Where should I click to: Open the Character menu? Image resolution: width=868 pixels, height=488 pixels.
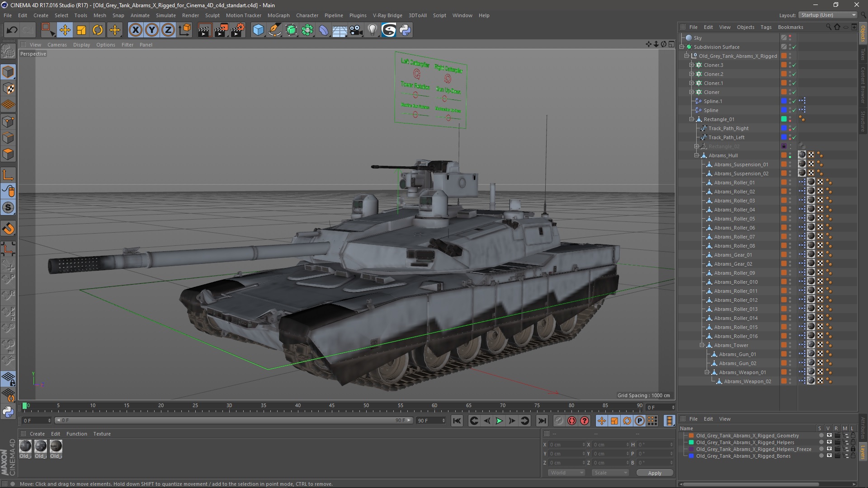click(307, 15)
